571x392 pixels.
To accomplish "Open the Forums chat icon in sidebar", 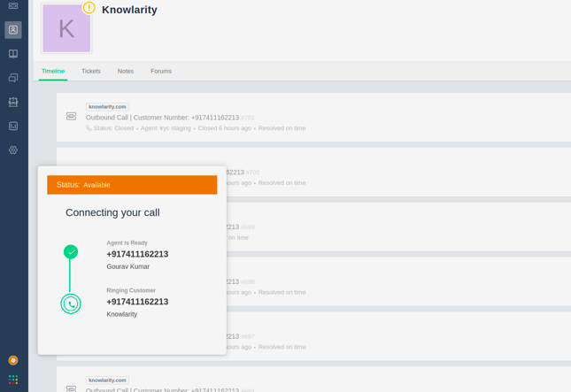I will click(x=13, y=78).
